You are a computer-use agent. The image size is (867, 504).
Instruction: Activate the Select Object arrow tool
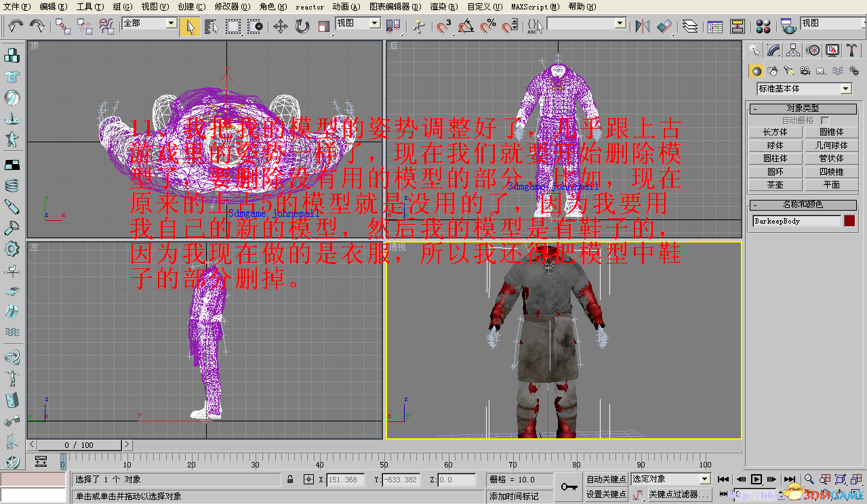pos(190,26)
